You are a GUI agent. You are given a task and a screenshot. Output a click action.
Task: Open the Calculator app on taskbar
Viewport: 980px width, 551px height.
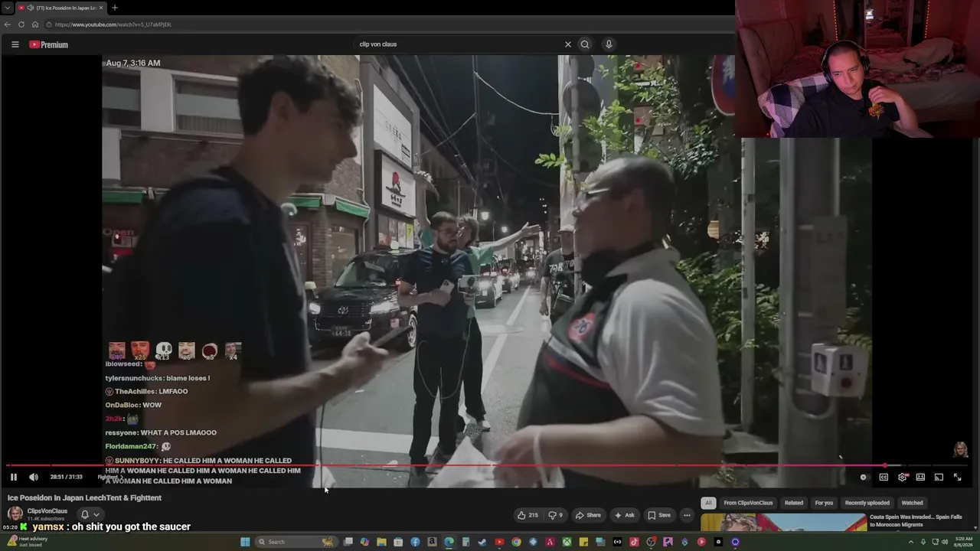tap(465, 542)
